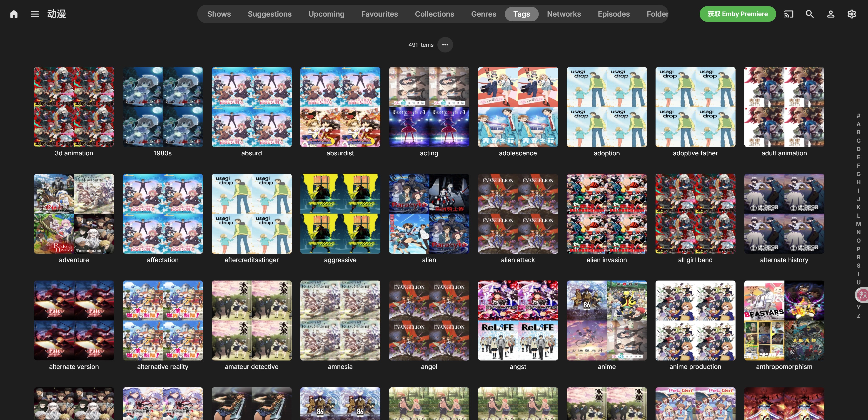
Task: Open the alien invasion tag thumbnail
Action: [x=606, y=214]
